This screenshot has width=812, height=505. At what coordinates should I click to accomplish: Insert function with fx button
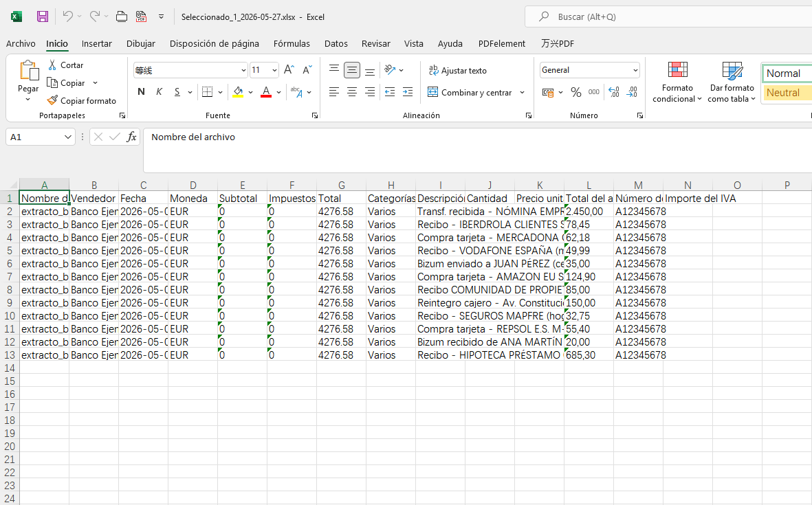[131, 137]
